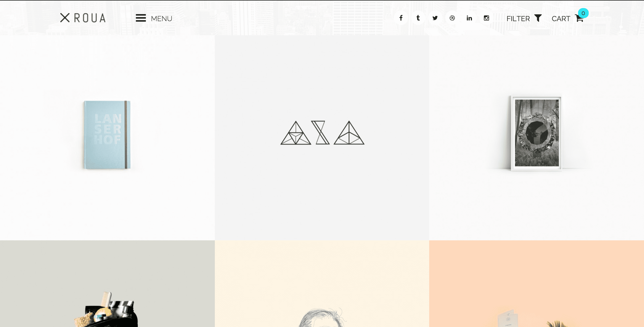Open the Tumblr social icon
644x327 pixels.
point(418,18)
